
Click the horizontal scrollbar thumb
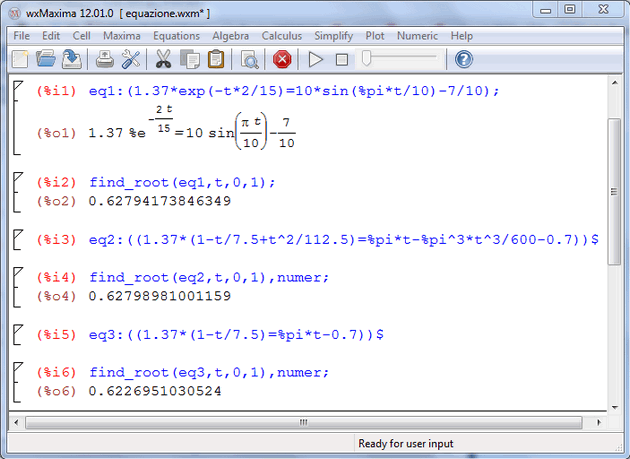(x=304, y=422)
